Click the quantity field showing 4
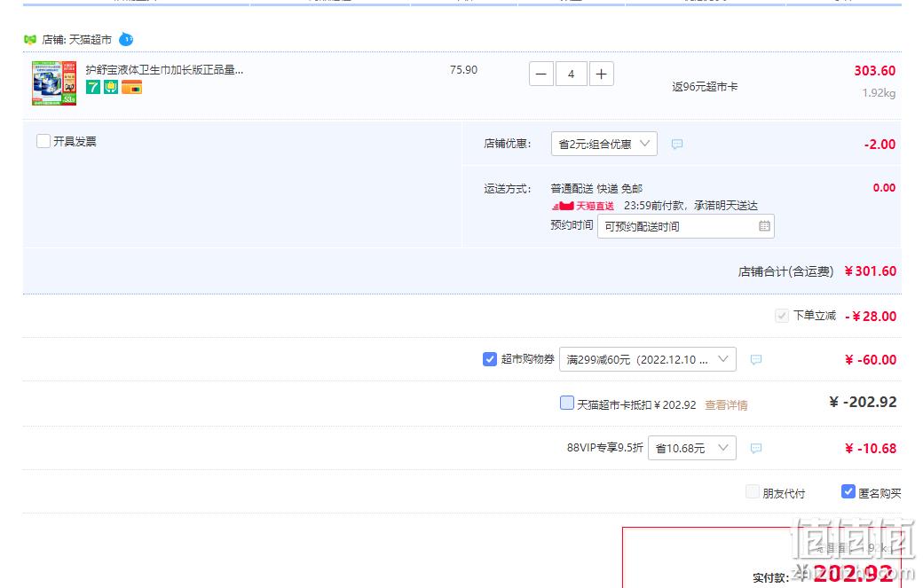 tap(571, 74)
